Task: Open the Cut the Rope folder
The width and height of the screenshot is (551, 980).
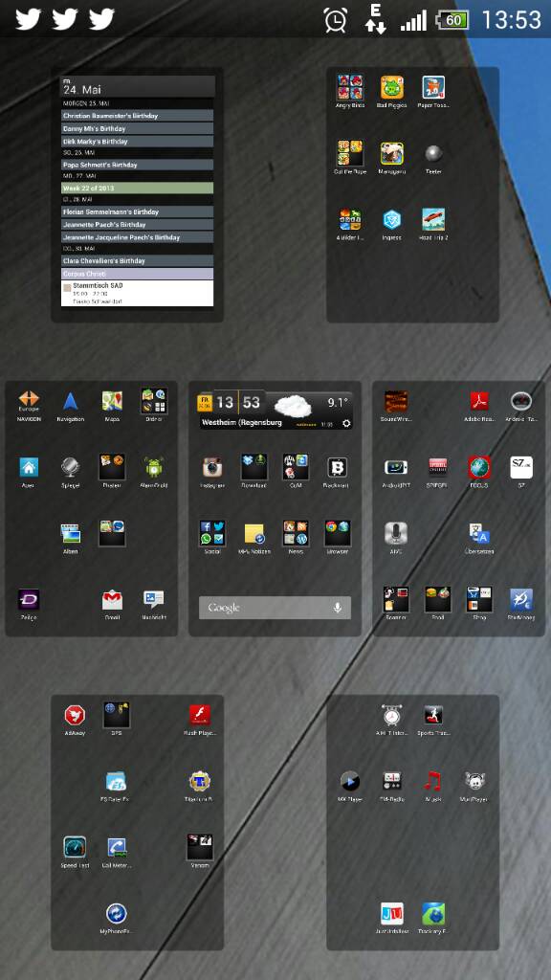Action: click(x=350, y=153)
